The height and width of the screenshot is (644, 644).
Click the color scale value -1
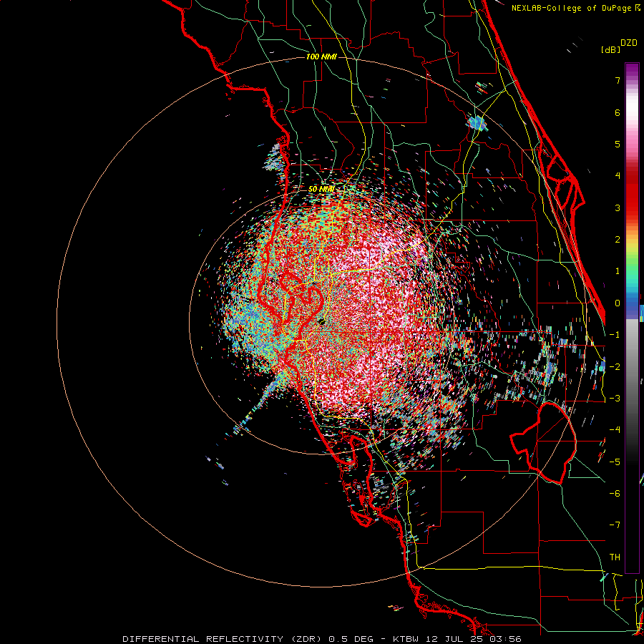pyautogui.click(x=615, y=335)
